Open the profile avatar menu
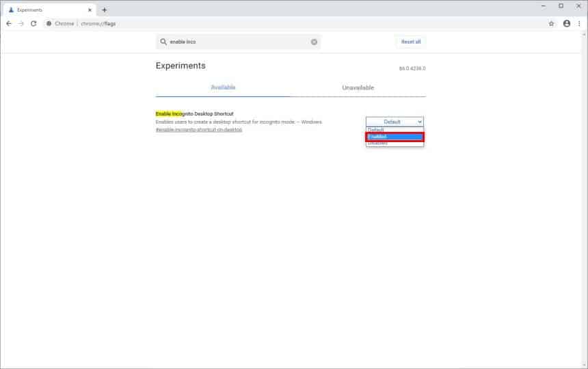The image size is (588, 369). pos(567,24)
